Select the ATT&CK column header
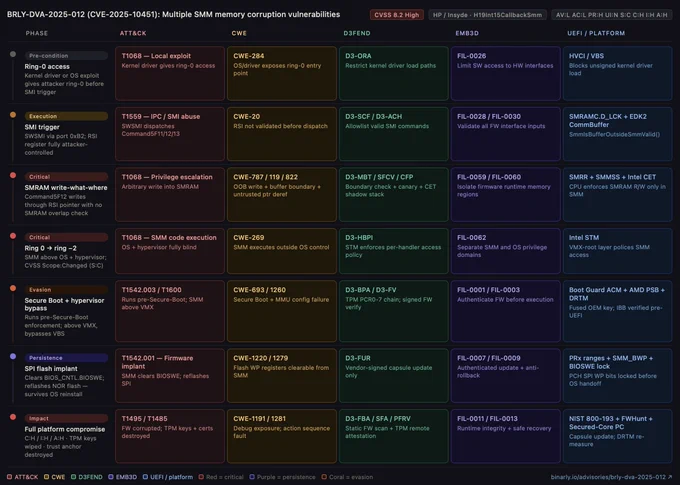 tap(133, 33)
